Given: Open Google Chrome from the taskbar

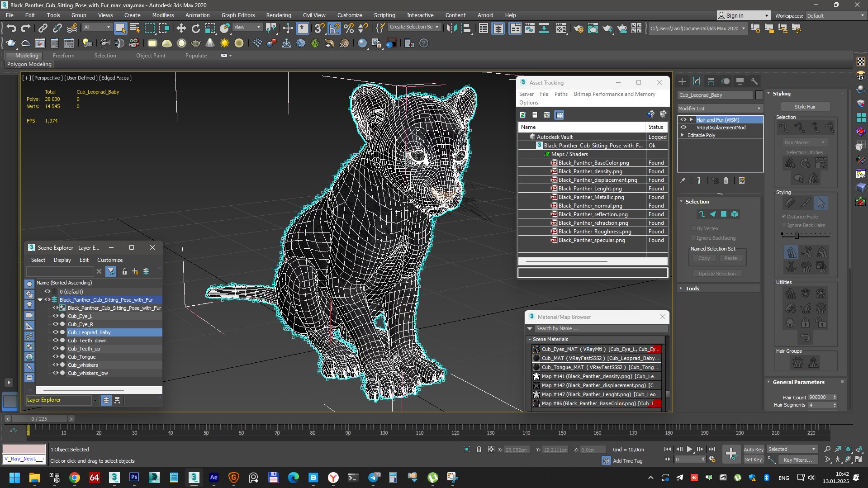Looking at the screenshot, I should coord(75,477).
